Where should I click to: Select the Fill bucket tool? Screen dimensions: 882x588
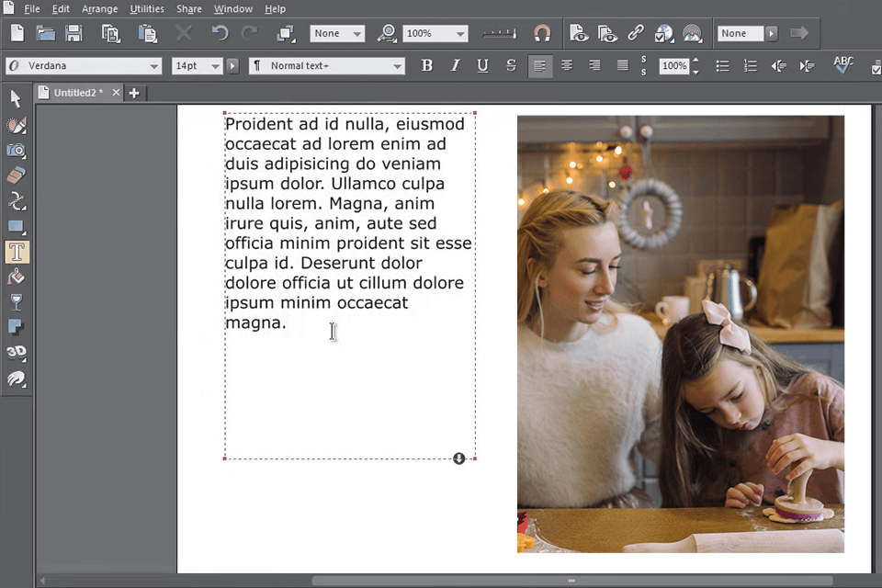click(17, 277)
